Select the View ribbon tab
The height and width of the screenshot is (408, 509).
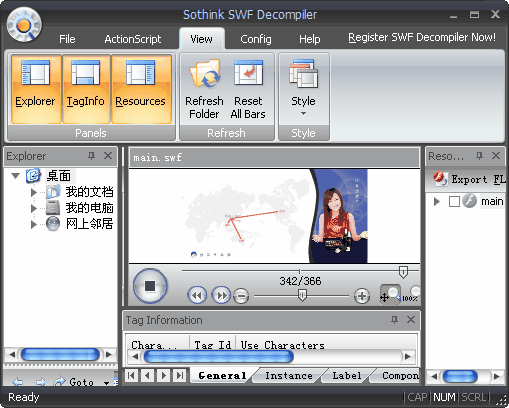click(201, 39)
